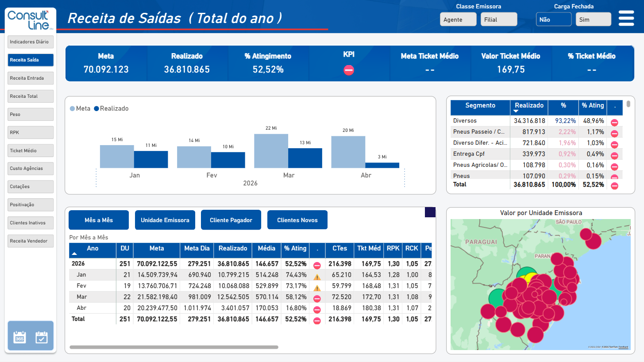Click the warning triangle in the Fev row

[x=317, y=288]
